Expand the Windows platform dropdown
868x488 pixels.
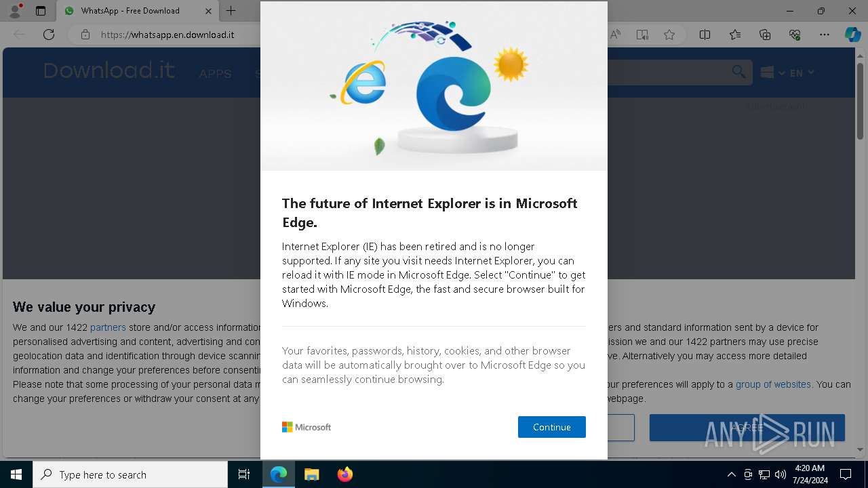point(772,73)
